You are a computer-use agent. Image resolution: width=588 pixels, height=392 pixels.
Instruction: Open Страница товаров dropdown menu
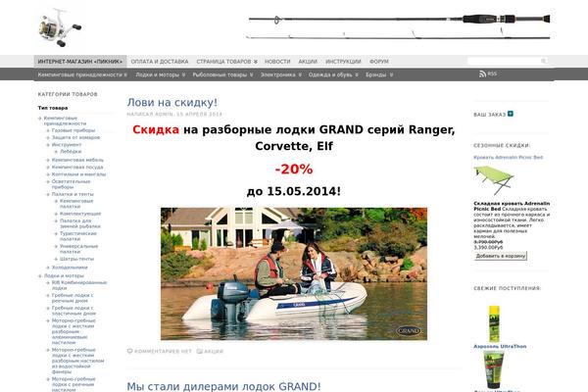pyautogui.click(x=227, y=61)
